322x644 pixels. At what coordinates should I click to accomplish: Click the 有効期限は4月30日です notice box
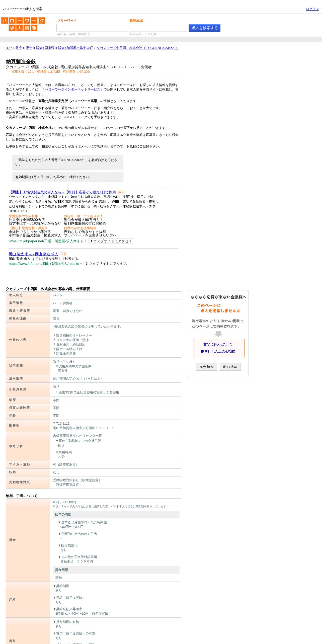[x=68, y=177]
